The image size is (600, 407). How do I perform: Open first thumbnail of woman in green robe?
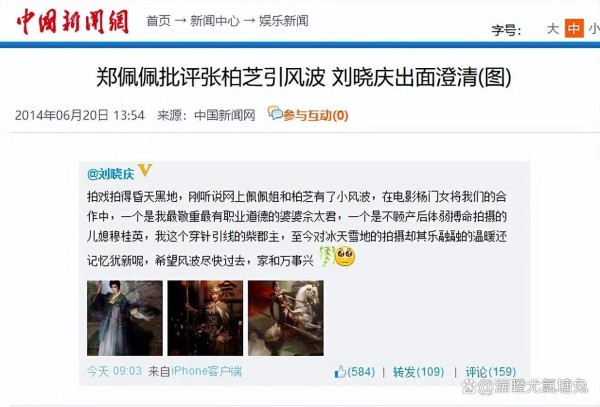[125, 318]
